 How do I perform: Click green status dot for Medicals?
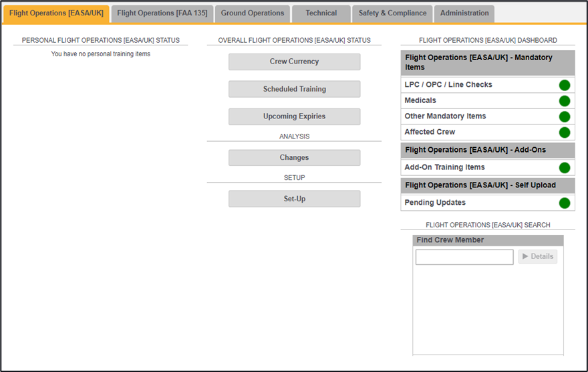click(565, 101)
